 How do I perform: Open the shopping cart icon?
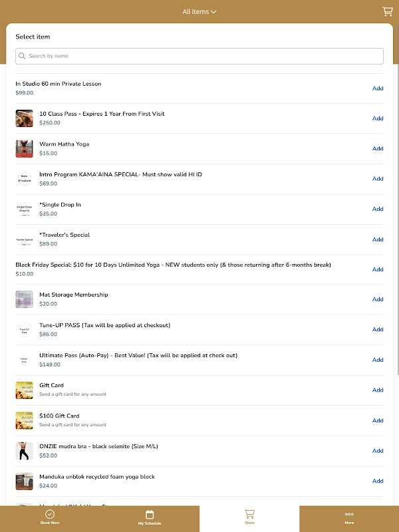pos(387,11)
